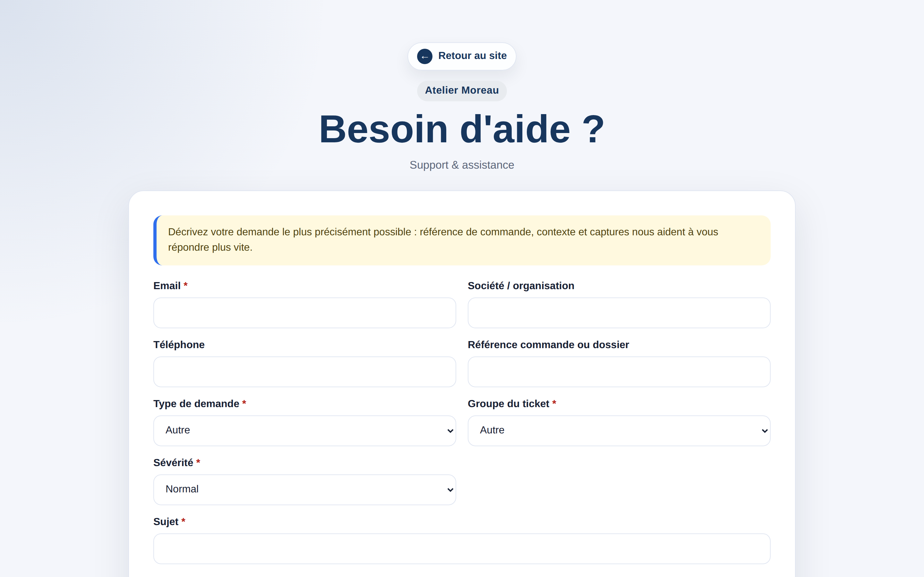Open the Type de demande dropdown
924x577 pixels.
tap(304, 431)
